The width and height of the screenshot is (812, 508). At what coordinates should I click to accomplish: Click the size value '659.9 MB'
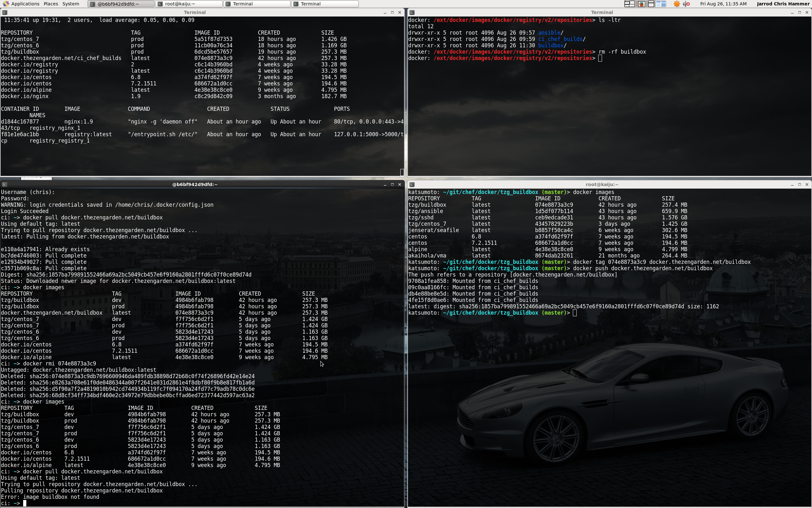click(674, 211)
